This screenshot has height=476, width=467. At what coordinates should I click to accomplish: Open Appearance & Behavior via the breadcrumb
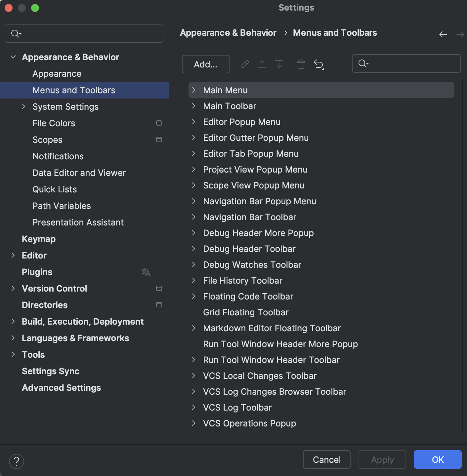(228, 33)
